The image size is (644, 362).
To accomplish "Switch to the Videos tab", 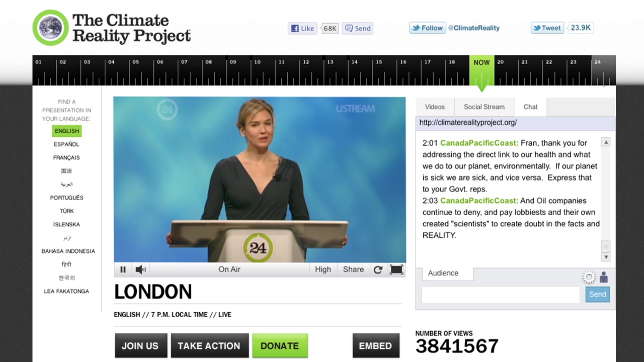I will (435, 107).
